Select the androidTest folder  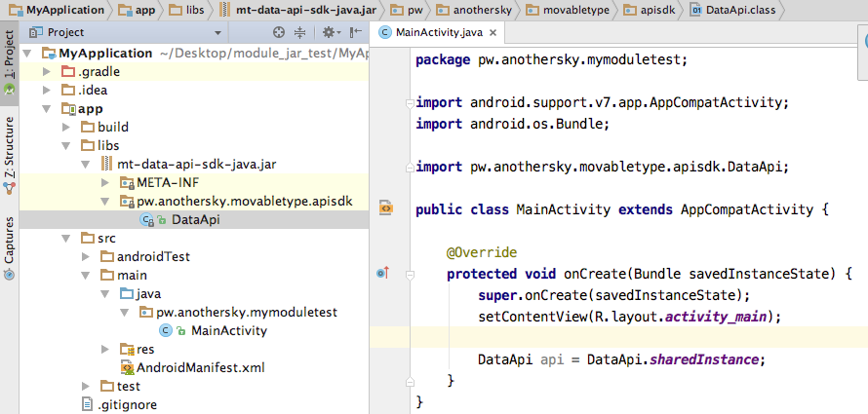click(x=153, y=256)
